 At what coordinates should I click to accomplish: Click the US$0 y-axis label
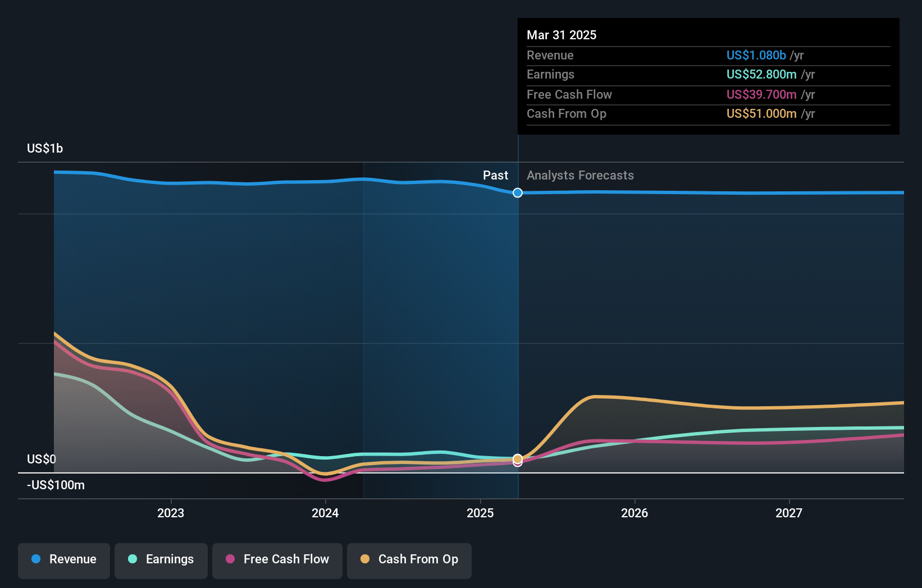[x=42, y=460]
